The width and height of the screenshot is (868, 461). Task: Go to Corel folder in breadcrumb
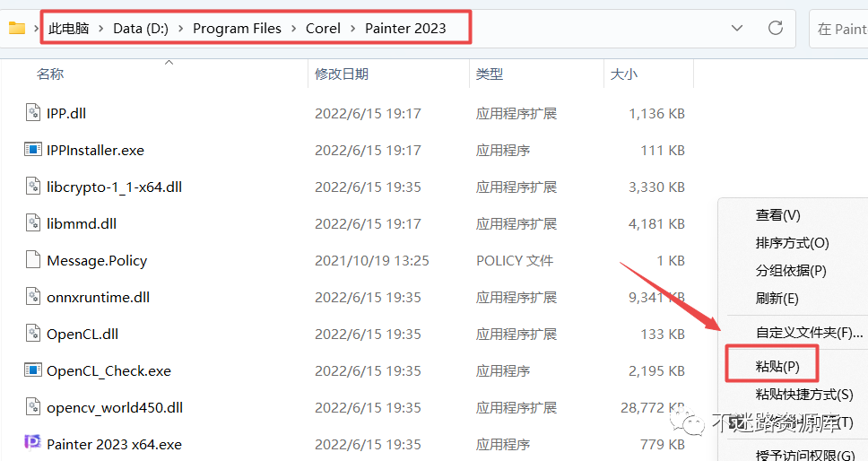323,28
